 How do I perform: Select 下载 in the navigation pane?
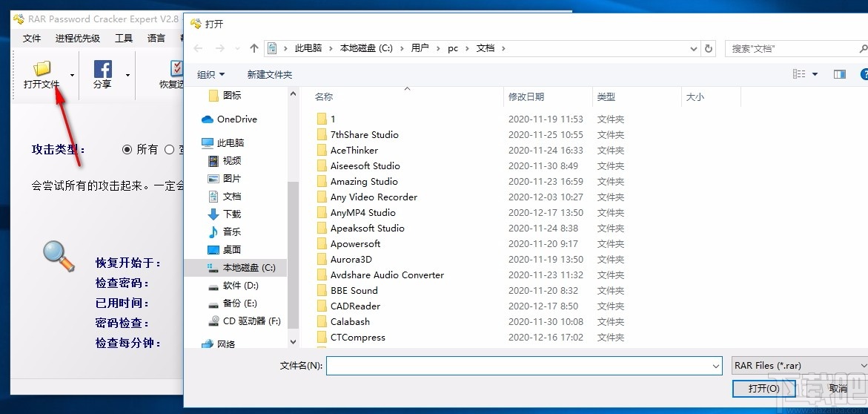pos(224,214)
